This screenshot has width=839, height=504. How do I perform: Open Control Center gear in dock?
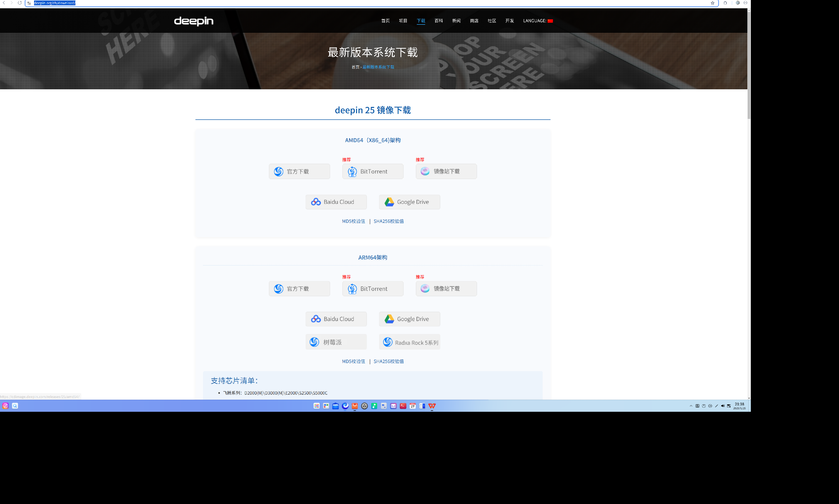pos(364,406)
